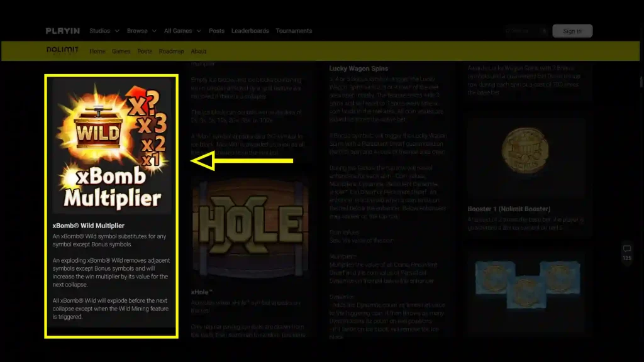Expand the Browse dropdown
Screen dimensions: 644x362
pyautogui.click(x=142, y=31)
